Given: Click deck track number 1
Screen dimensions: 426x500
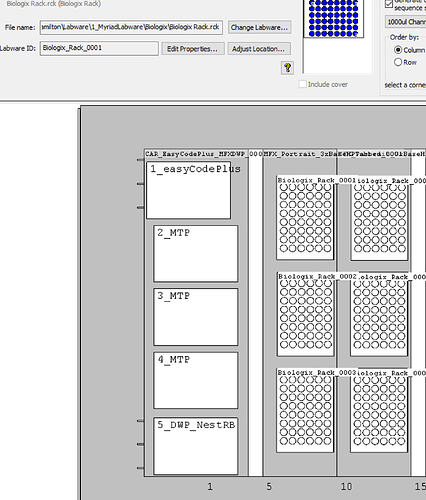Looking at the screenshot, I should pos(210,486).
